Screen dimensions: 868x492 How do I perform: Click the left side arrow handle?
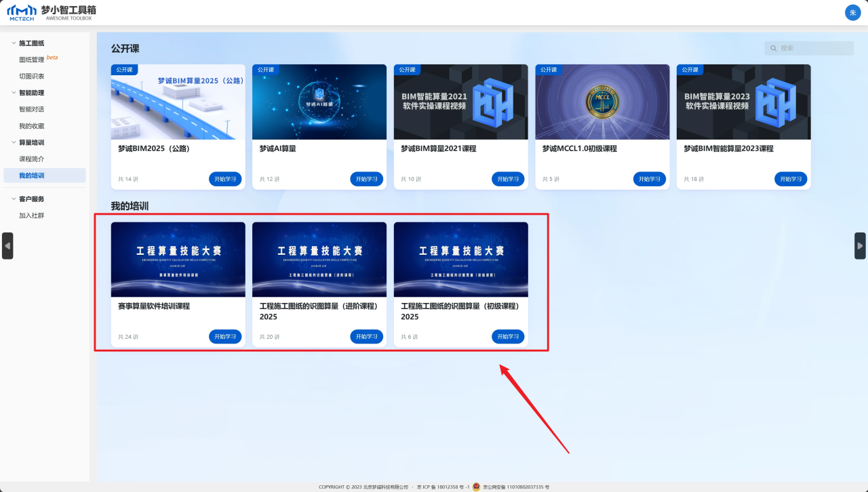pos(7,246)
